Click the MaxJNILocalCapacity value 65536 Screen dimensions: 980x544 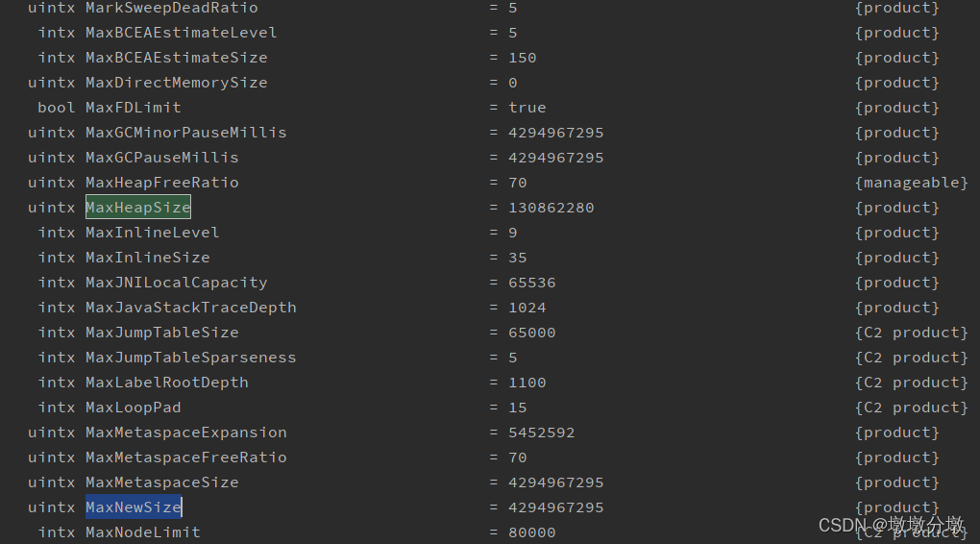[532, 283]
